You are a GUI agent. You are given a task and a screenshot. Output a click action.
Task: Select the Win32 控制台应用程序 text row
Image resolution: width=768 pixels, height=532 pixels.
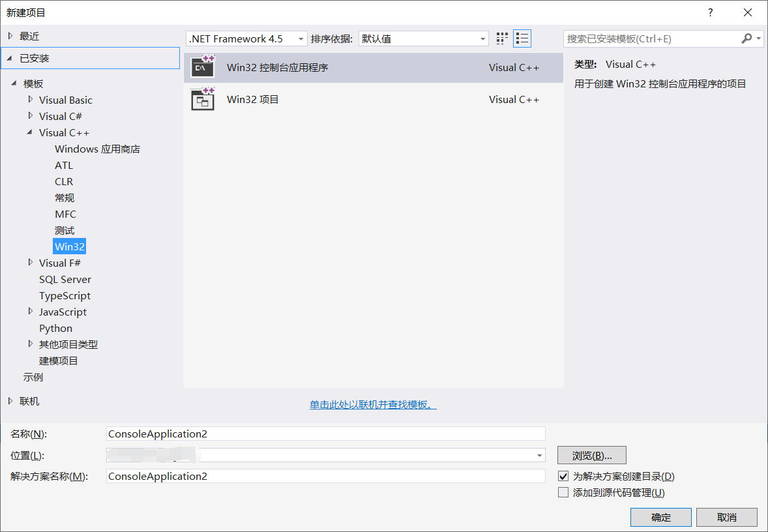coord(374,68)
